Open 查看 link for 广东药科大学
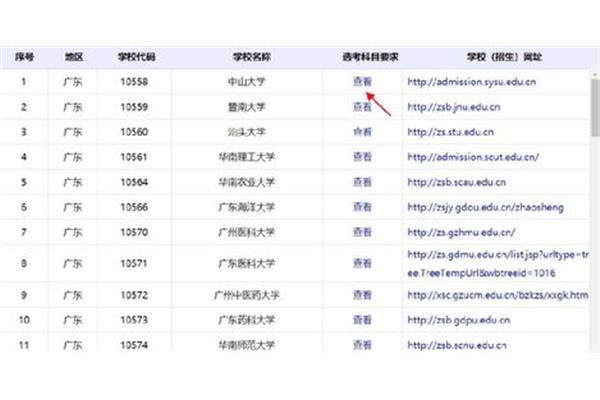Screen dimensions: 600x400 (x=362, y=320)
